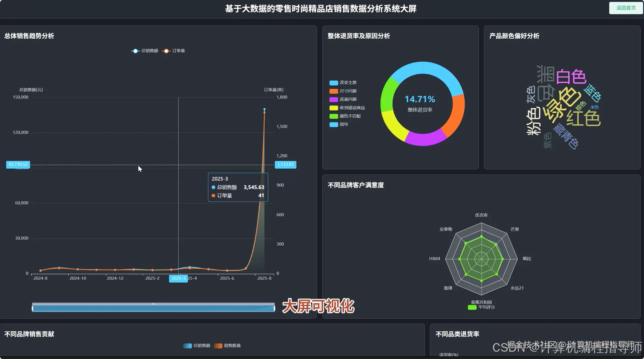The height and width of the screenshot is (359, 644).
Task: Click the orange 销售数量 legend icon at bottom
Action: pos(218,346)
